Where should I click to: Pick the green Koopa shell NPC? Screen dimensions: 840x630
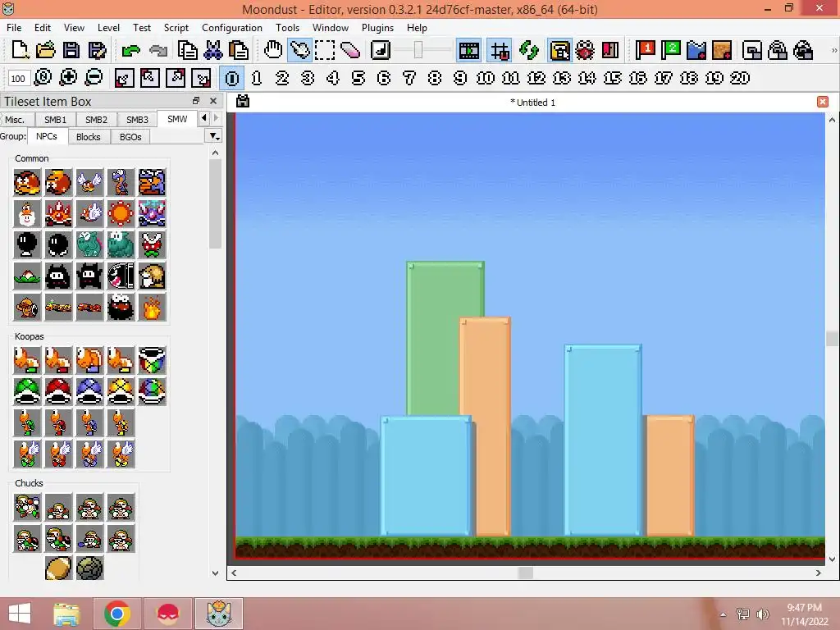tap(27, 391)
